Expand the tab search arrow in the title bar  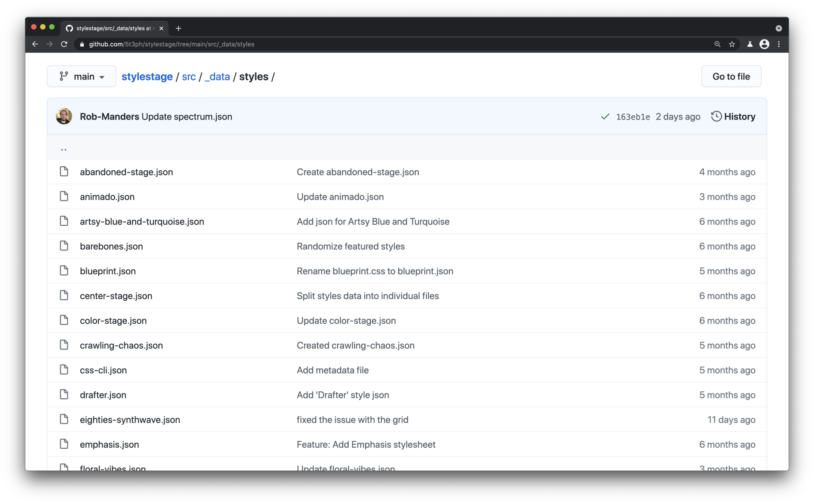pyautogui.click(x=779, y=28)
